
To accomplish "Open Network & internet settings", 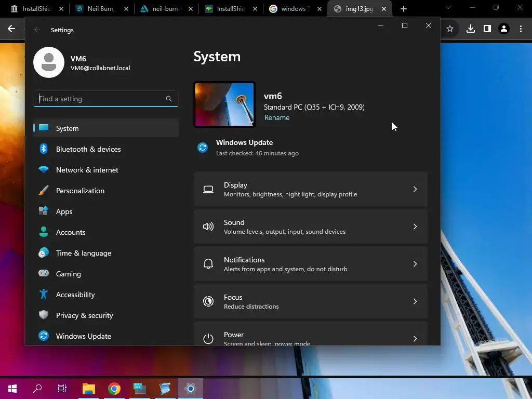I will 106,170.
